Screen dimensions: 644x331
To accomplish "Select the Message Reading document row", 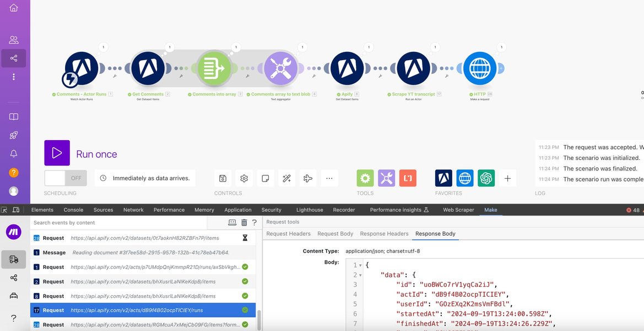I will (x=143, y=253).
